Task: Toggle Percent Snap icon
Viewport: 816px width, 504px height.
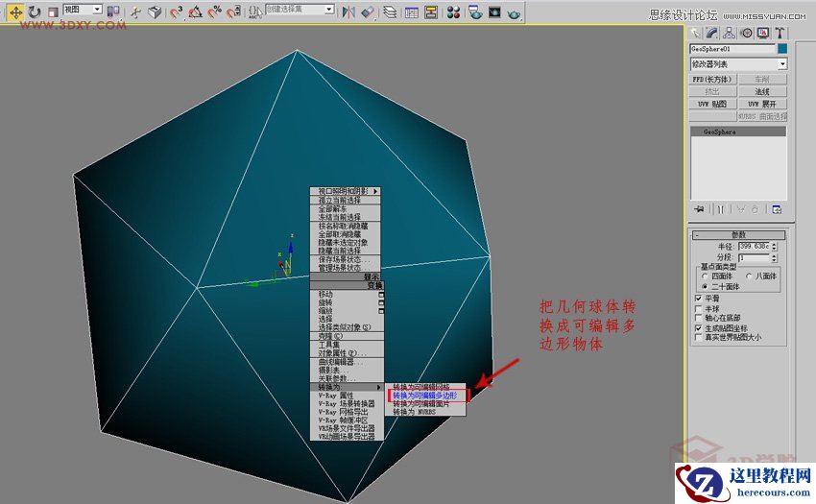Action: pos(214,12)
